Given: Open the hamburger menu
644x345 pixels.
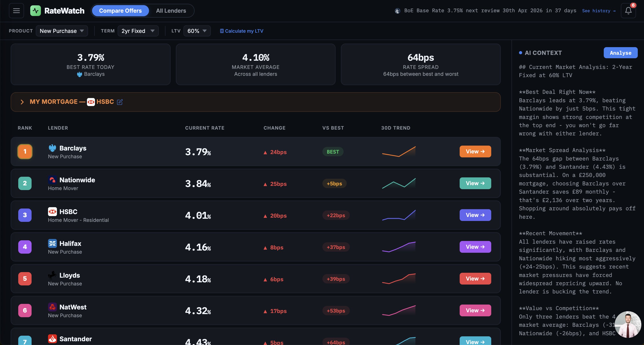Looking at the screenshot, I should point(16,11).
